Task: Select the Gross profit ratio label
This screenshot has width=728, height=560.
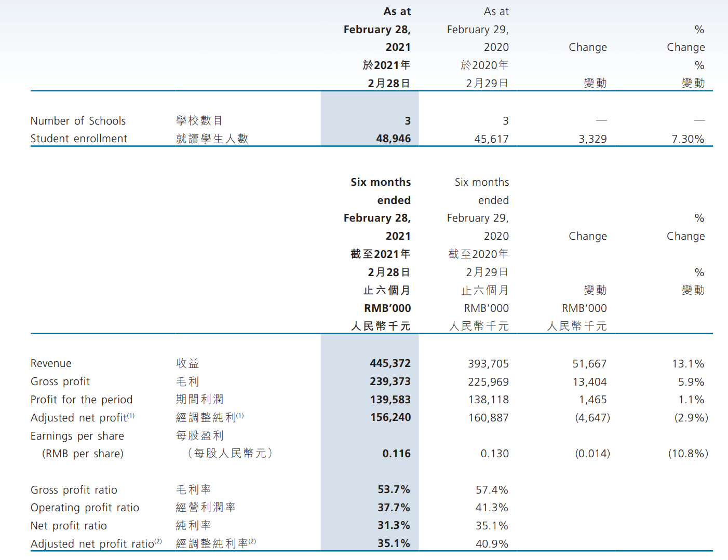Action: [x=74, y=490]
